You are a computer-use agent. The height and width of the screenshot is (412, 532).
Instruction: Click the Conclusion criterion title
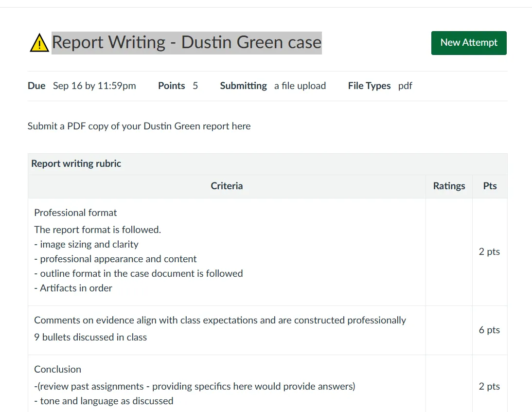(x=58, y=369)
